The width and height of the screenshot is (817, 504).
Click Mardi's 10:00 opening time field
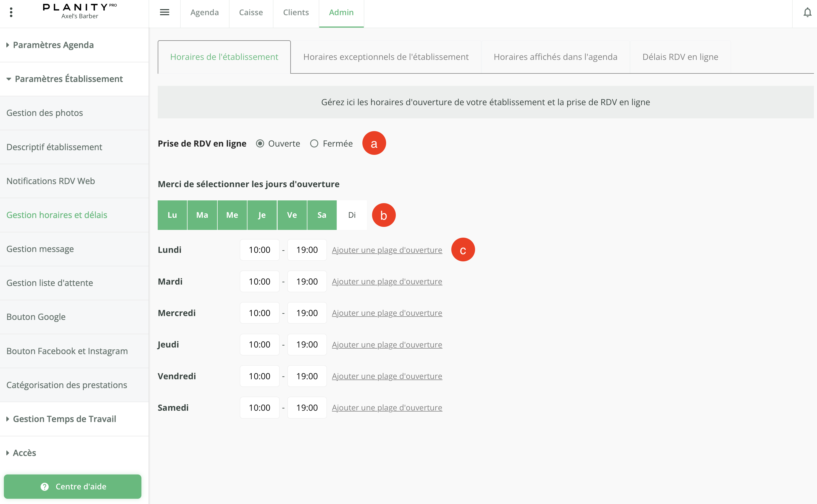(259, 282)
